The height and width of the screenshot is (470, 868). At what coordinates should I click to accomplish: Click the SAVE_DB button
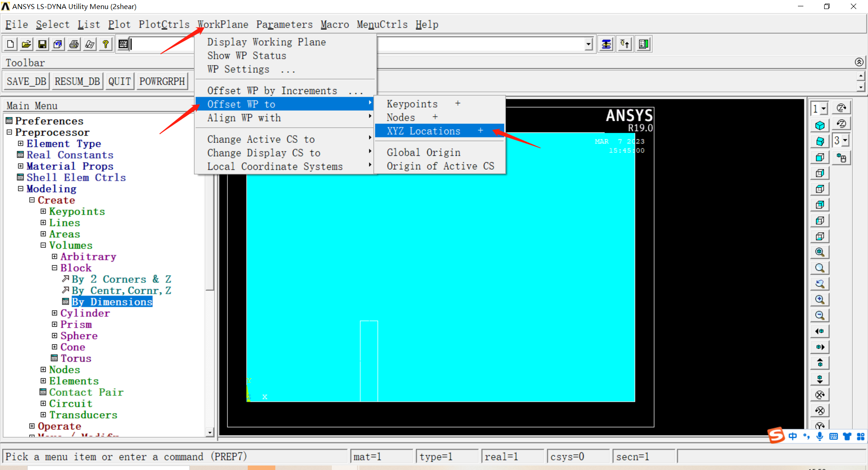(x=27, y=81)
